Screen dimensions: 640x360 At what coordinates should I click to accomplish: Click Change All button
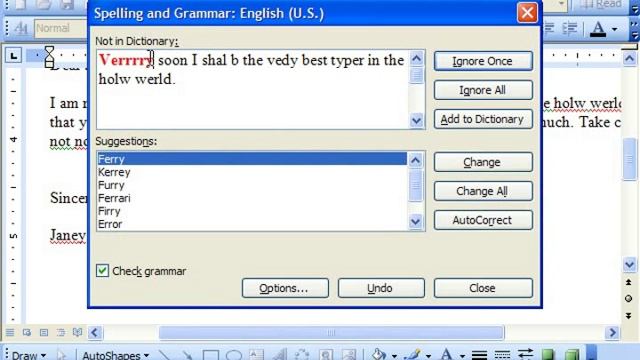click(483, 191)
